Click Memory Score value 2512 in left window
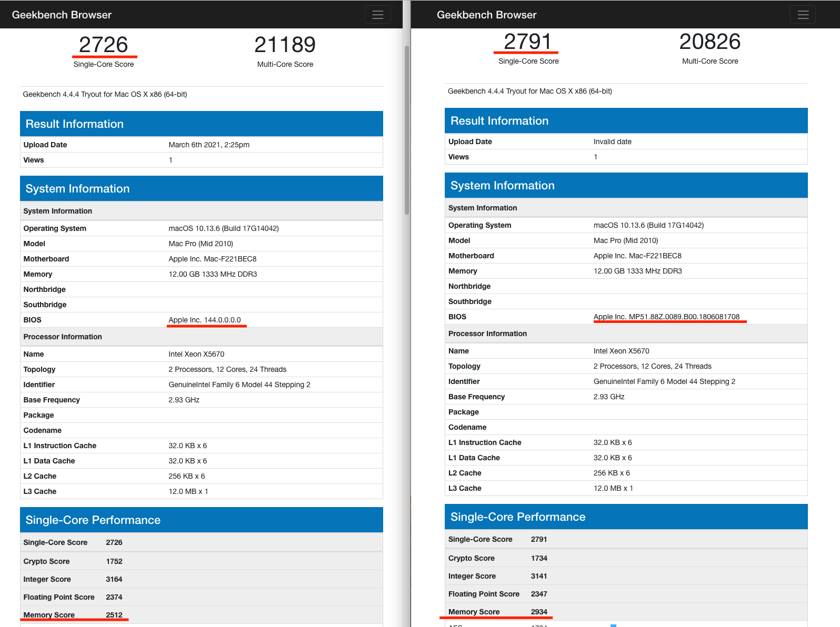Image resolution: width=840 pixels, height=627 pixels. tap(114, 615)
